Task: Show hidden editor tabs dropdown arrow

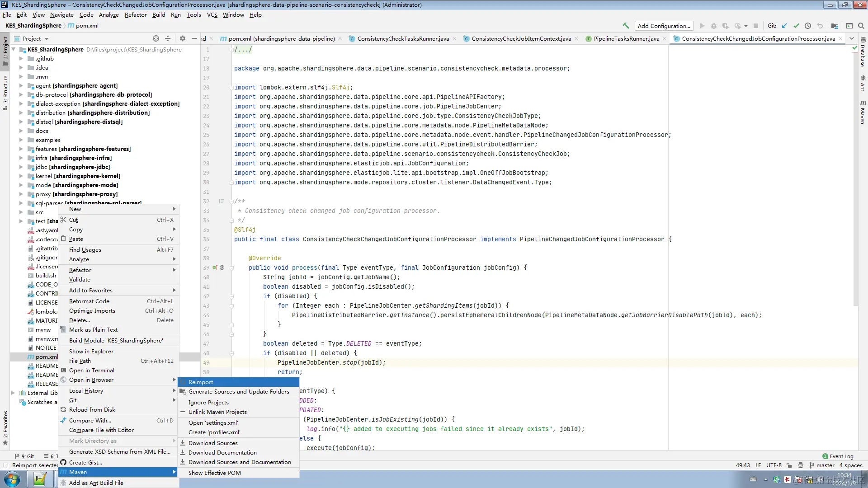Action: click(x=852, y=38)
